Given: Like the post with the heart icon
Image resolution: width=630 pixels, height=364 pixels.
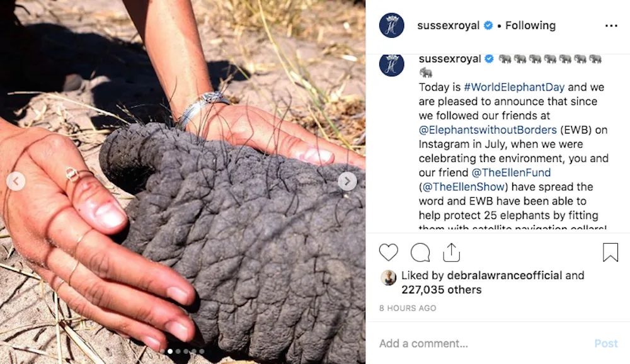Looking at the screenshot, I should coord(389,253).
